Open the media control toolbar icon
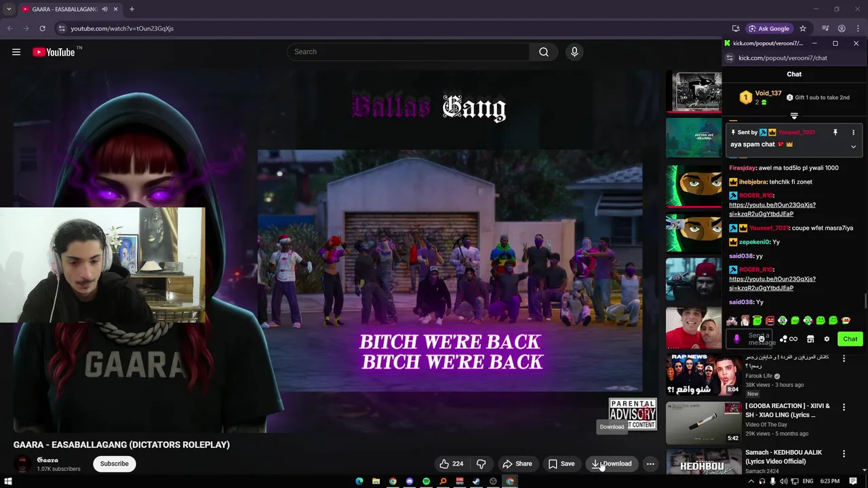 click(x=825, y=28)
